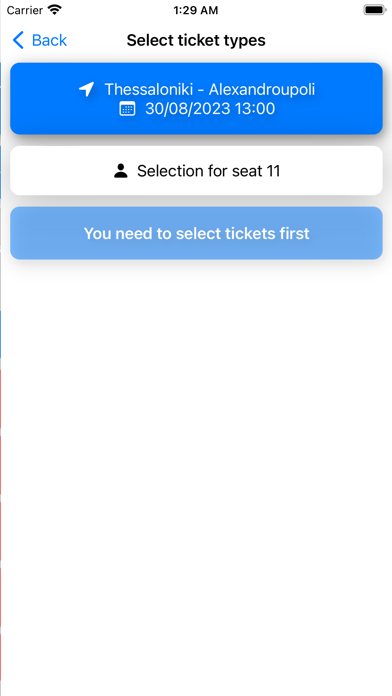Tap the Carrier label in the status bar
Viewport: 392px width, 696px height.
25,10
